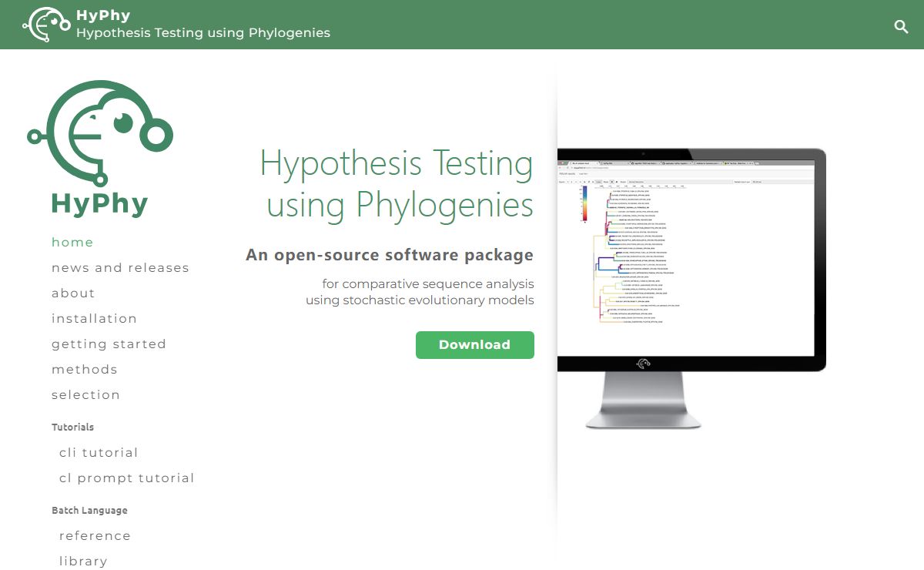Viewport: 924px width, 570px height.
Task: Open the methods page
Action: click(x=85, y=369)
